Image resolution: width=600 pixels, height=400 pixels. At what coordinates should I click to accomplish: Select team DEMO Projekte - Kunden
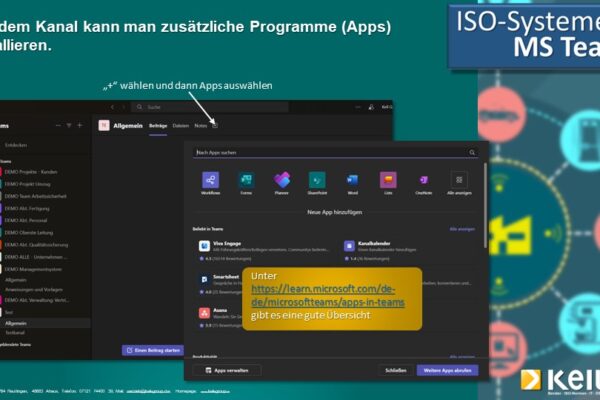pyautogui.click(x=31, y=172)
